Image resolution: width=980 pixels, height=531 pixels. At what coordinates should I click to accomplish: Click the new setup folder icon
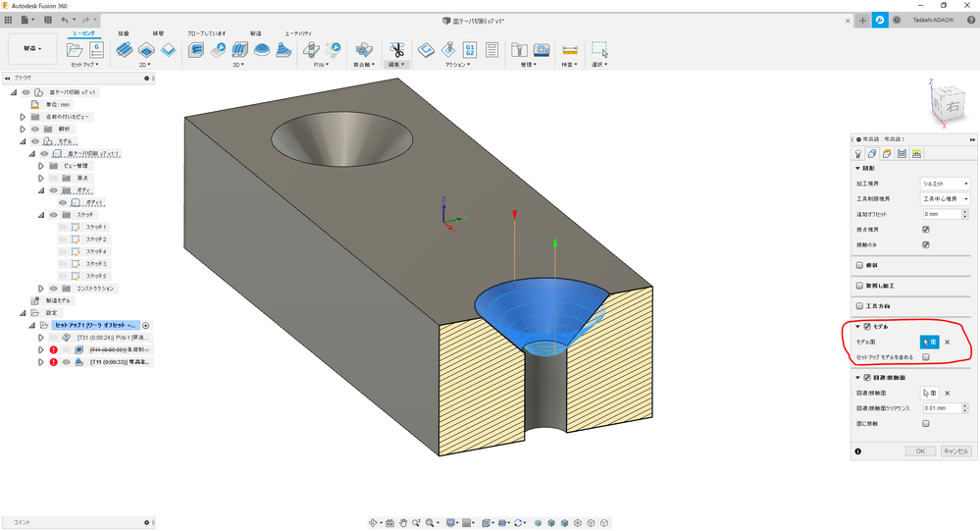click(75, 50)
